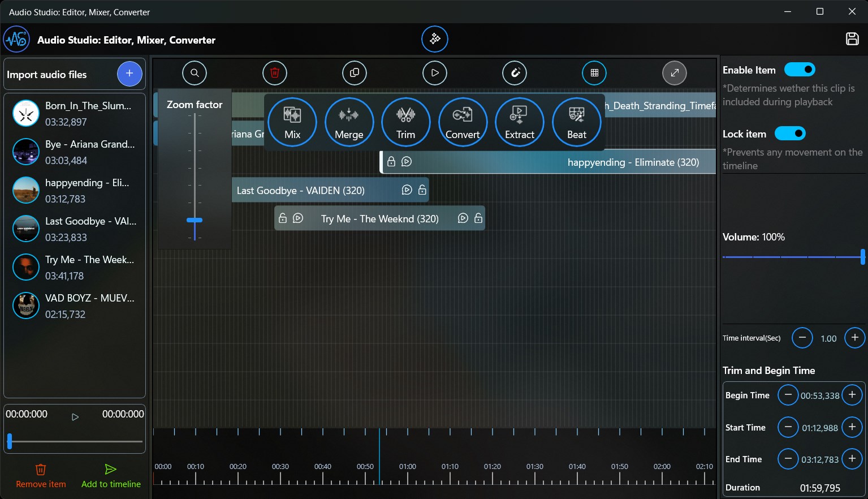Save the project using the save icon

[x=853, y=38]
